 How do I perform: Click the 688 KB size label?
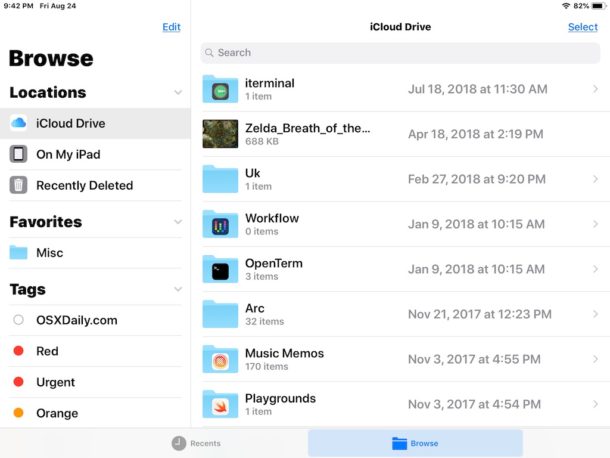pos(262,141)
